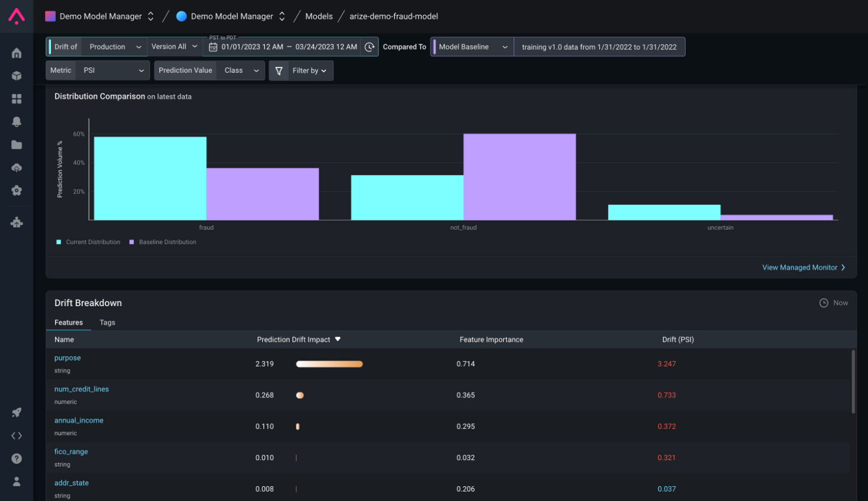This screenshot has height=501, width=868.
Task: Toggle Baseline Distribution legend item
Action: (x=163, y=242)
